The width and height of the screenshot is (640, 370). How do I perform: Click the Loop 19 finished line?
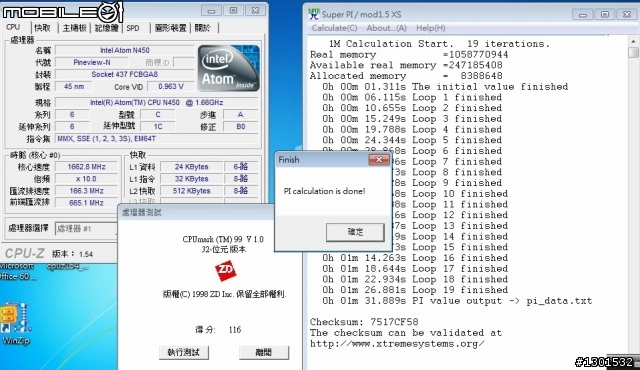[x=415, y=290]
